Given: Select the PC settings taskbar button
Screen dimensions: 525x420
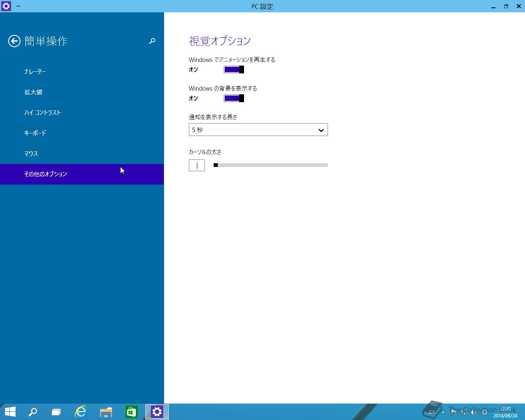Looking at the screenshot, I should point(157,412).
